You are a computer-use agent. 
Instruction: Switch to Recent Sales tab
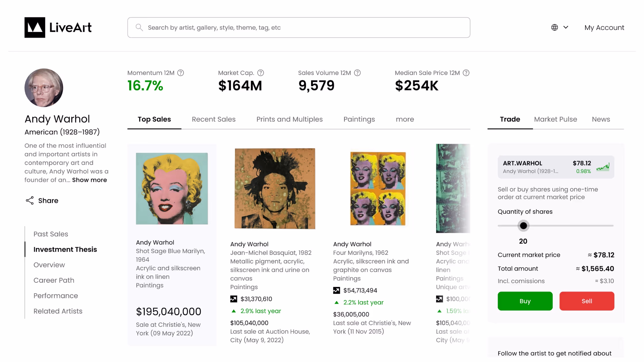pos(214,119)
